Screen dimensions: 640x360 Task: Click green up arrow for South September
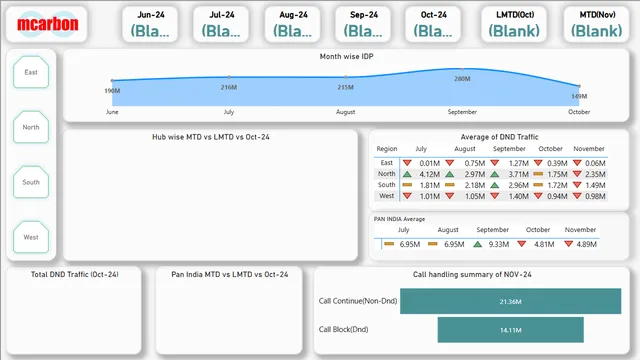coord(495,185)
